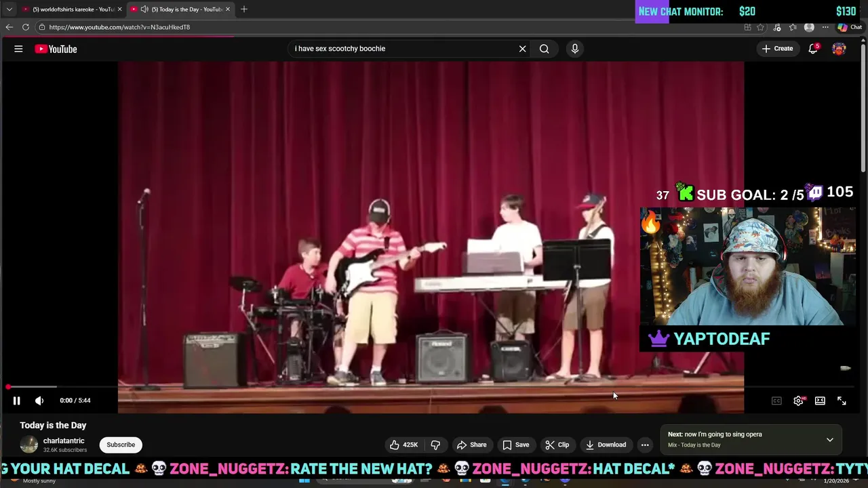Screen dimensions: 868x488
Task: Close the Today is the Day tab
Action: point(228,9)
